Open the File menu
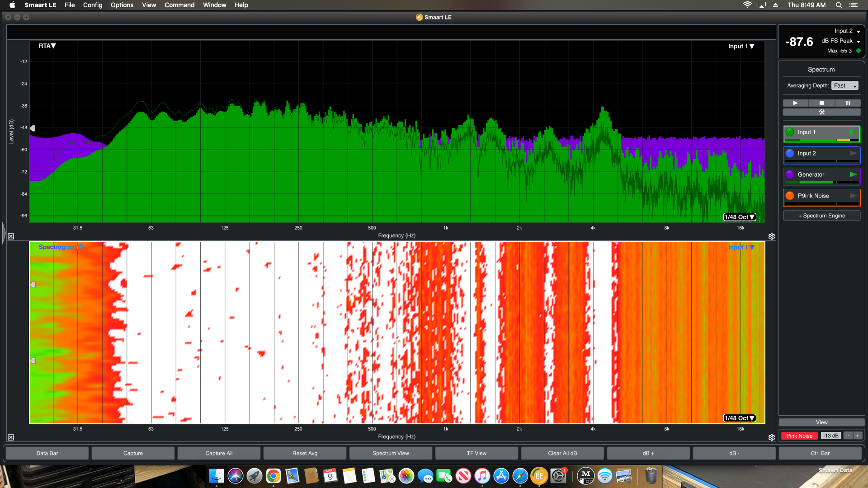The image size is (868, 488). (70, 5)
